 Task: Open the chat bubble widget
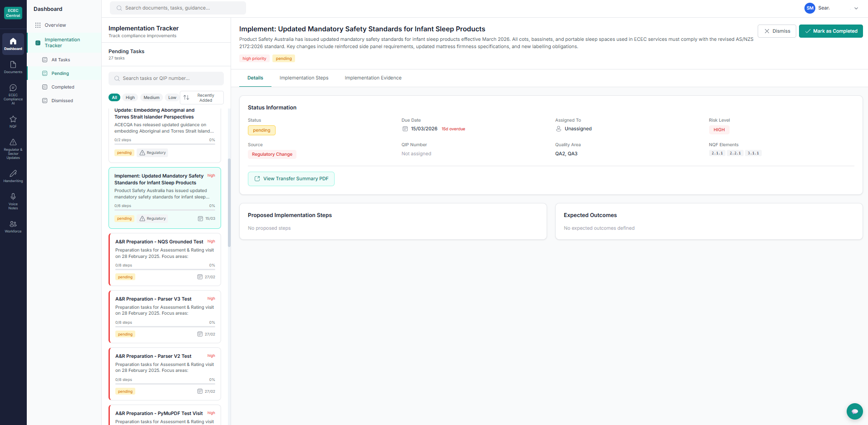click(854, 411)
